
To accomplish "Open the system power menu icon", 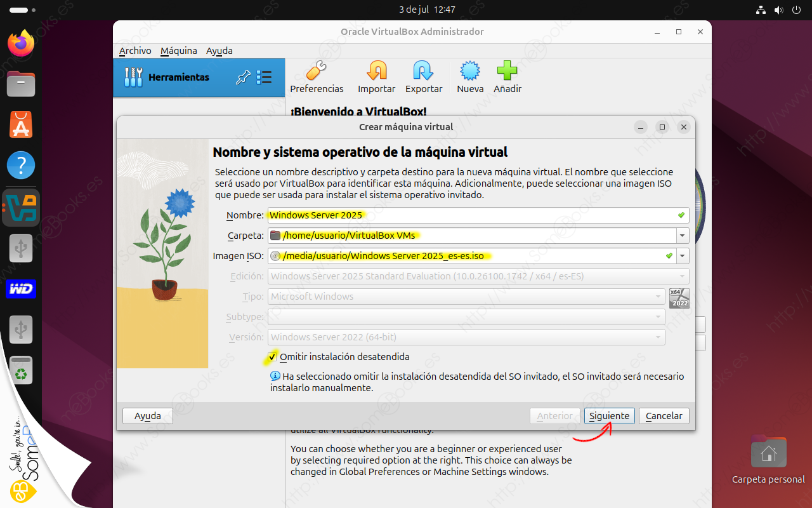I will (x=796, y=10).
